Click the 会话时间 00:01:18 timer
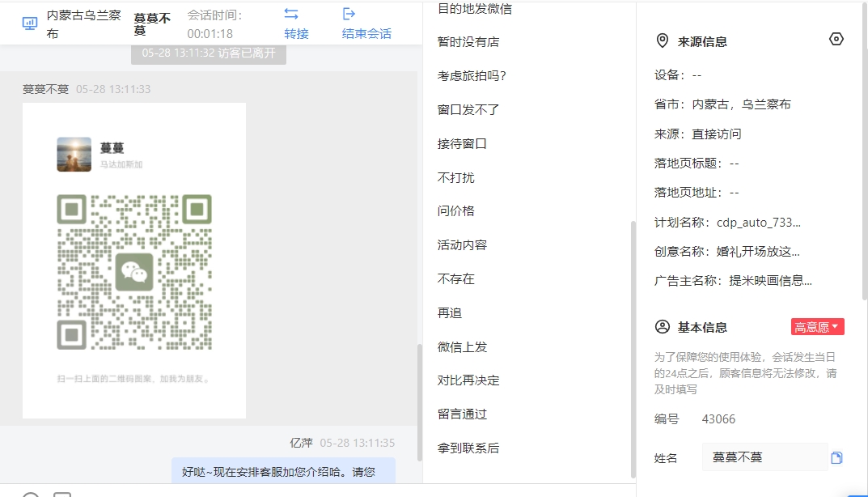 [215, 24]
